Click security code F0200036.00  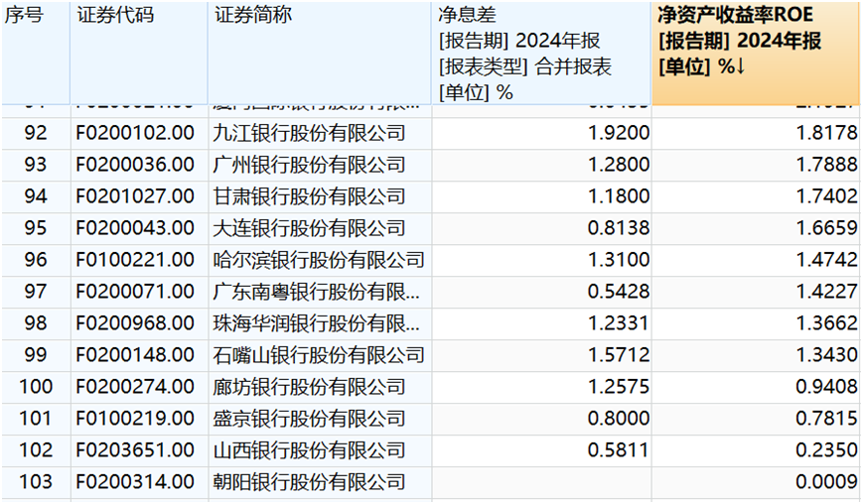coord(135,165)
